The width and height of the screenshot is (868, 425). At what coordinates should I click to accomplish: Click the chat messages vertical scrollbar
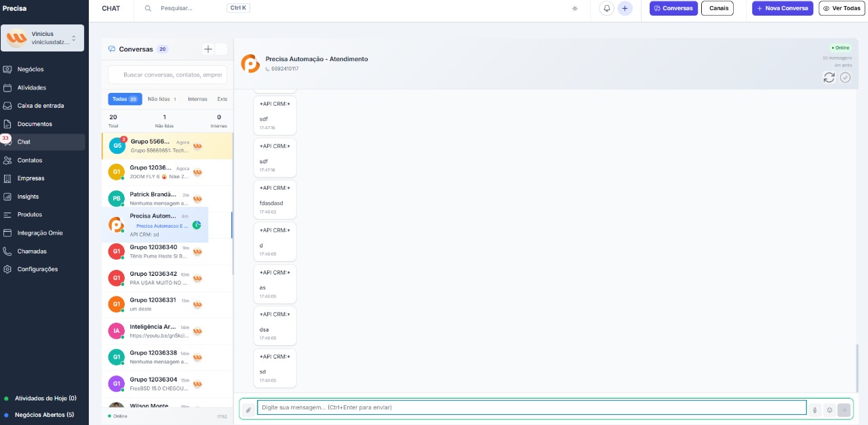857,367
